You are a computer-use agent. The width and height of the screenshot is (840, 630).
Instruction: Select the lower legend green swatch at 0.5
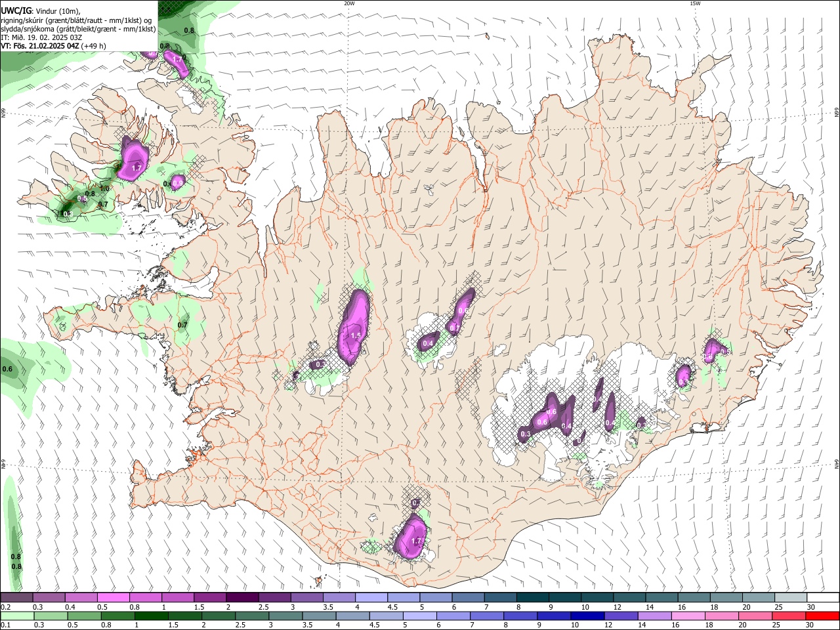click(84, 616)
